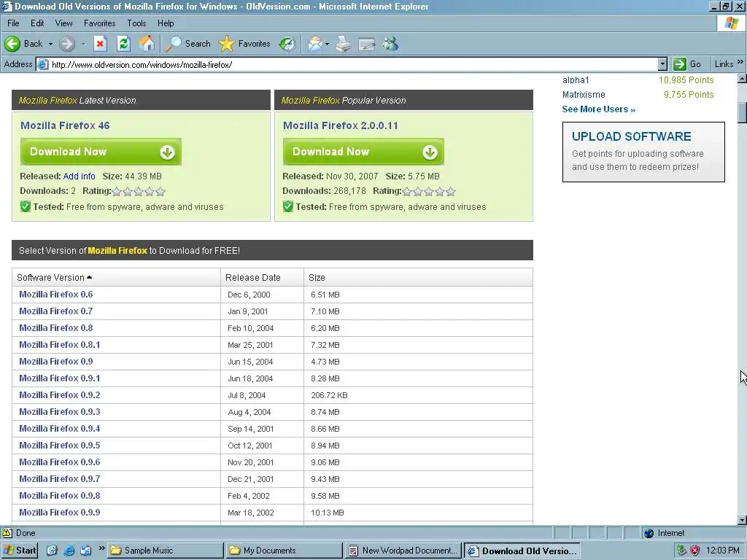Click safely remove hardware tray icon

[x=682, y=551]
